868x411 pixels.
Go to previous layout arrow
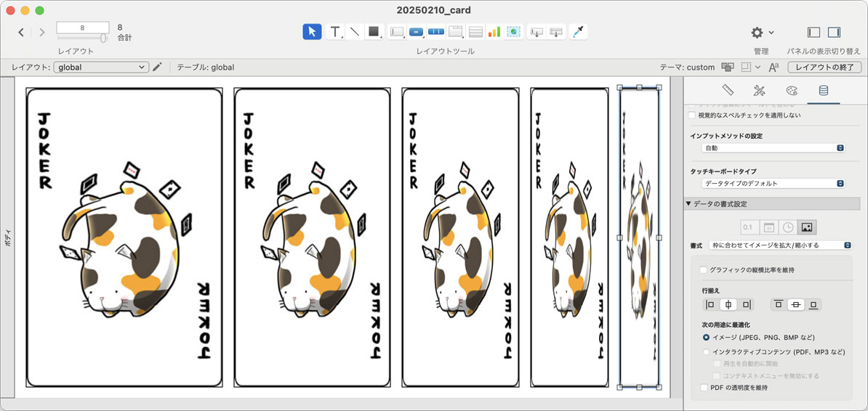21,32
